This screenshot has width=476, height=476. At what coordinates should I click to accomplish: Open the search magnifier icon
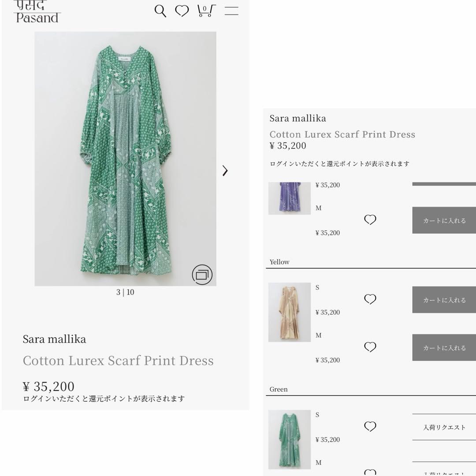click(x=160, y=11)
